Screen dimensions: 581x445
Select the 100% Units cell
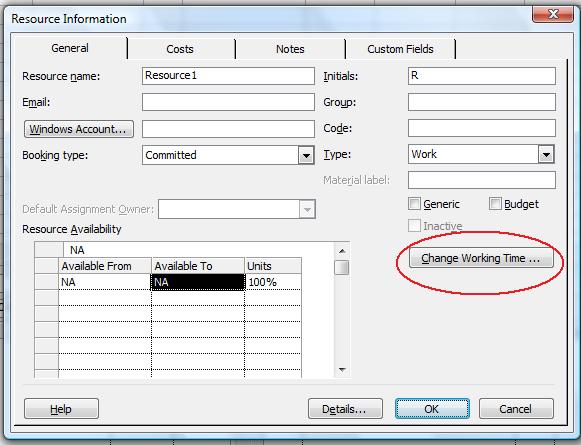point(273,282)
